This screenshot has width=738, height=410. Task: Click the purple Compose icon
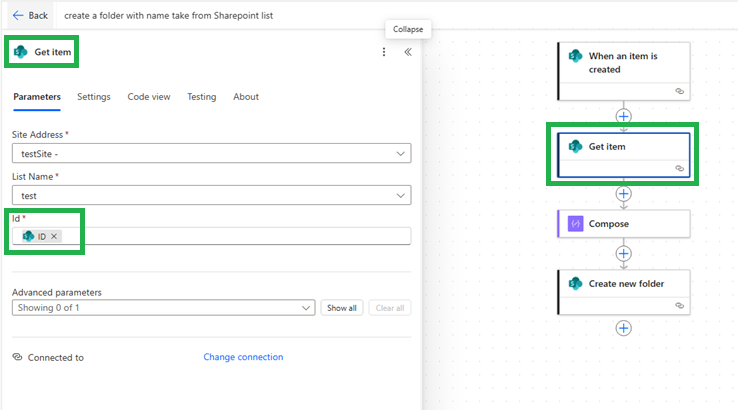pyautogui.click(x=575, y=224)
